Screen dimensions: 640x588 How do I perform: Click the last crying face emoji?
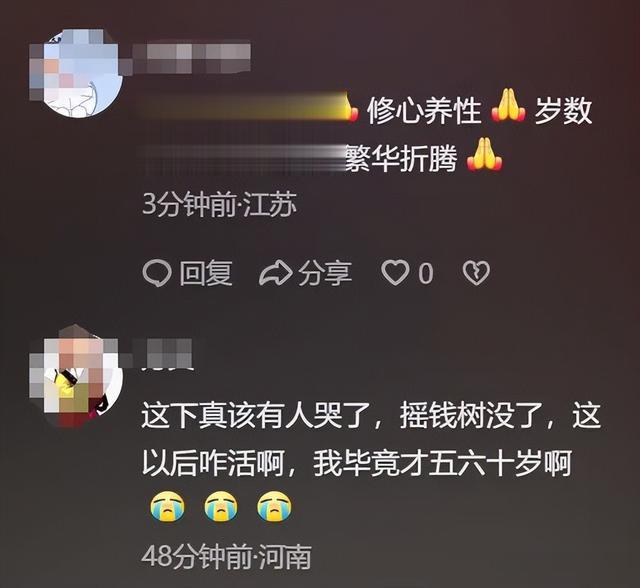[x=274, y=507]
